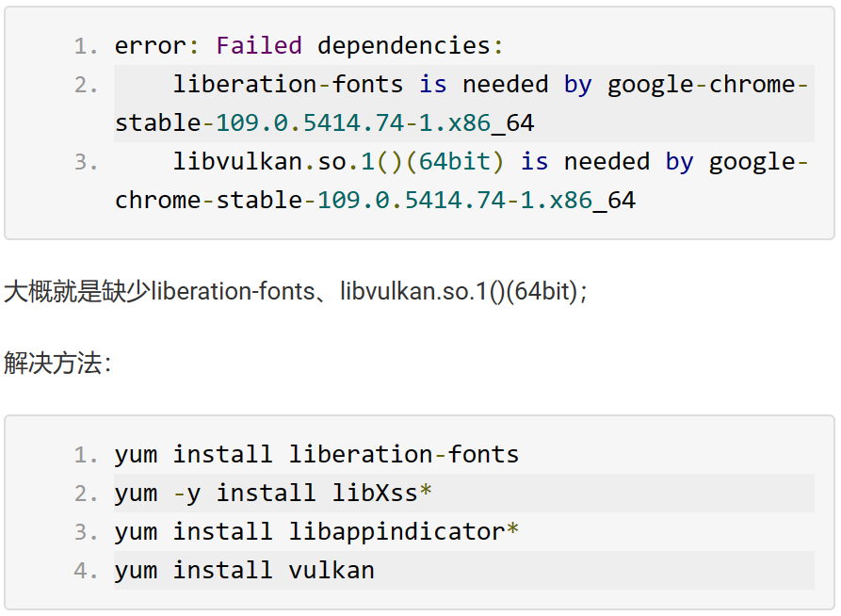Click line number 2 in the error block

87,85
